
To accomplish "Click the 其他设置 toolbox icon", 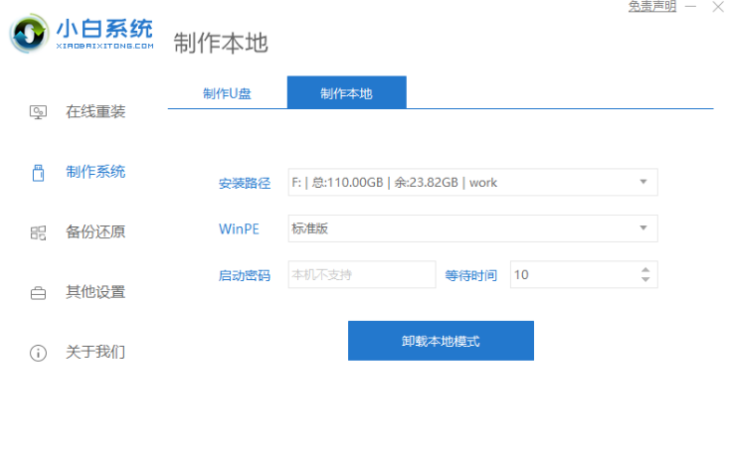I will click(38, 293).
